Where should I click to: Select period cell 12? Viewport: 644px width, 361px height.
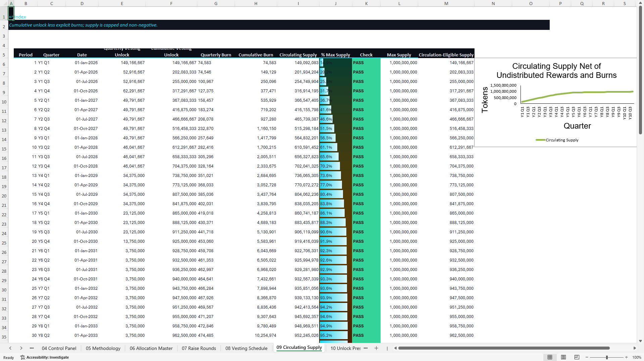click(26, 166)
